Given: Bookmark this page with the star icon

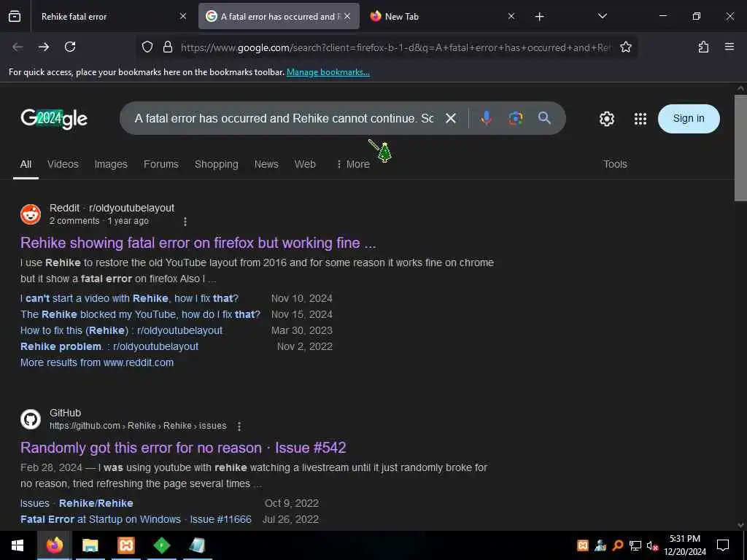Looking at the screenshot, I should (x=625, y=47).
